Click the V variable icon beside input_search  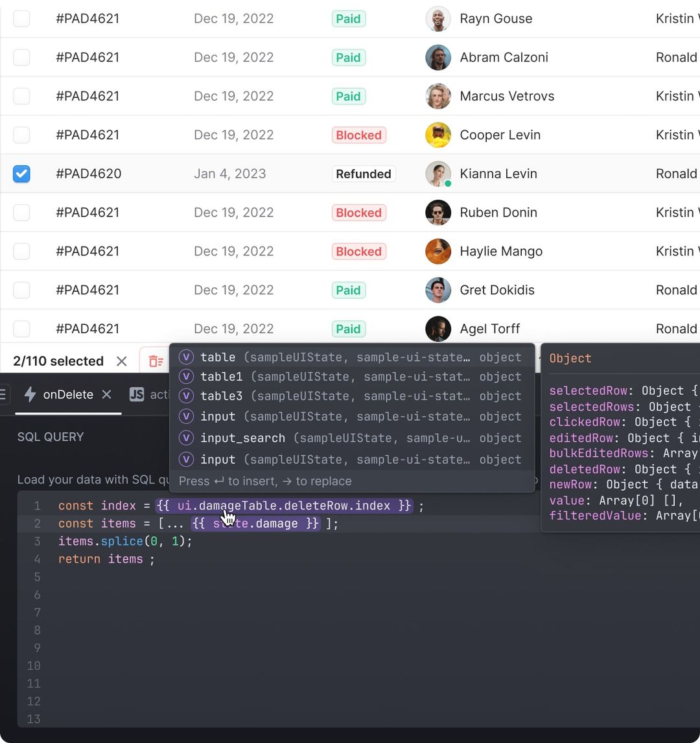tap(186, 438)
